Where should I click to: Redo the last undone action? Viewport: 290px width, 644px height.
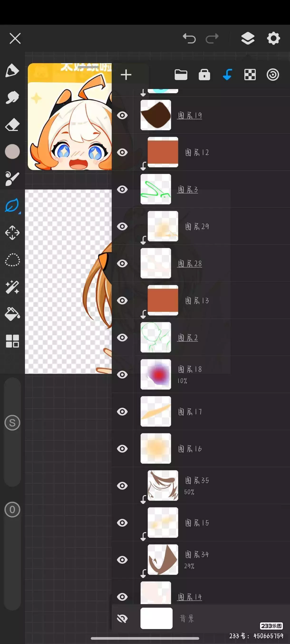212,38
